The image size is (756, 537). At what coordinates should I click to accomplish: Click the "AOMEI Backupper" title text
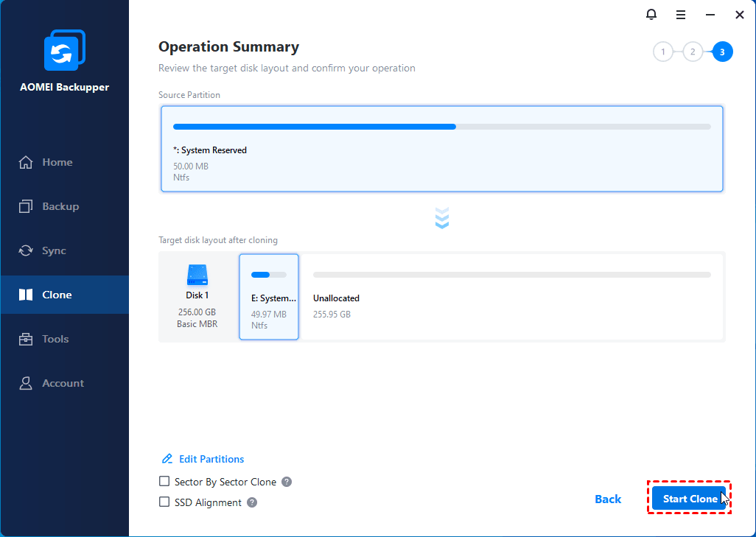pyautogui.click(x=65, y=87)
